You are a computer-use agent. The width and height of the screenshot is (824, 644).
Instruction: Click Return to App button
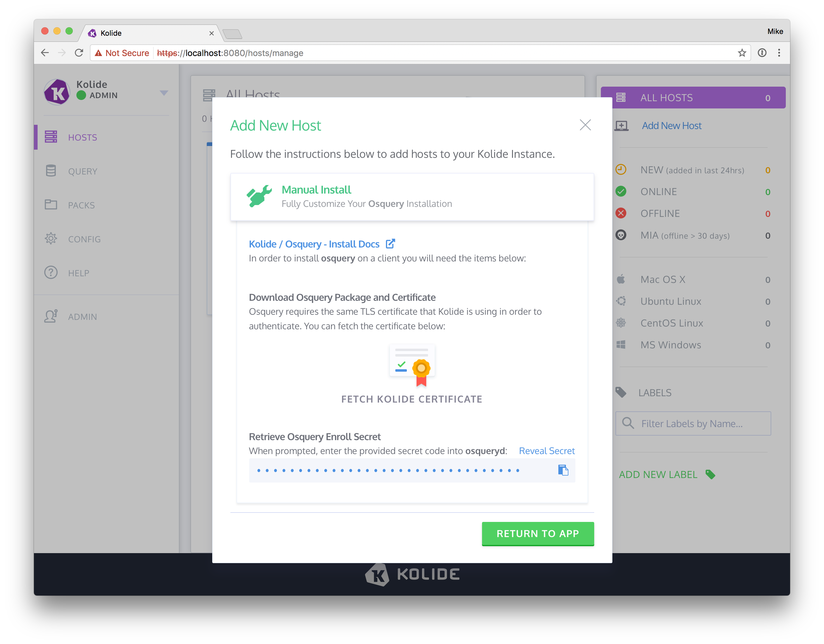538,533
